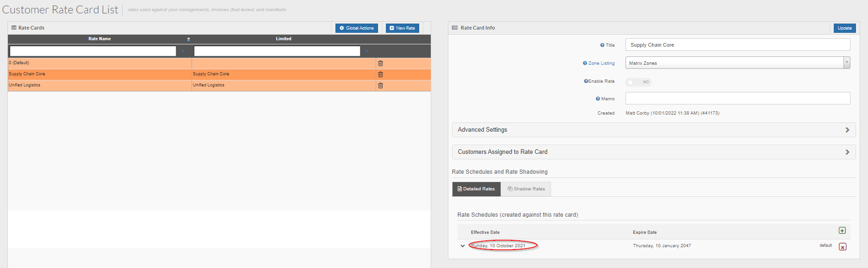Click the default label on schedule row
Viewport: 868px width, 268px height.
[x=825, y=246]
